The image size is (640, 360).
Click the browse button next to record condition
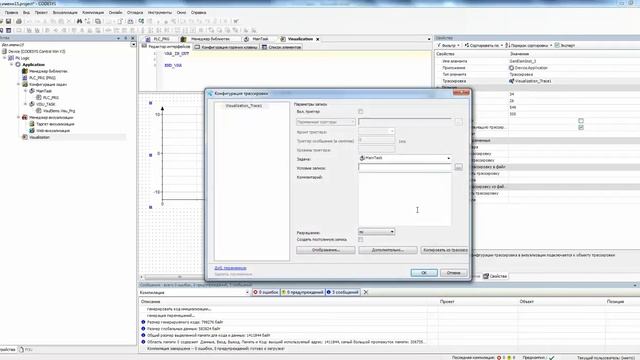[458, 167]
